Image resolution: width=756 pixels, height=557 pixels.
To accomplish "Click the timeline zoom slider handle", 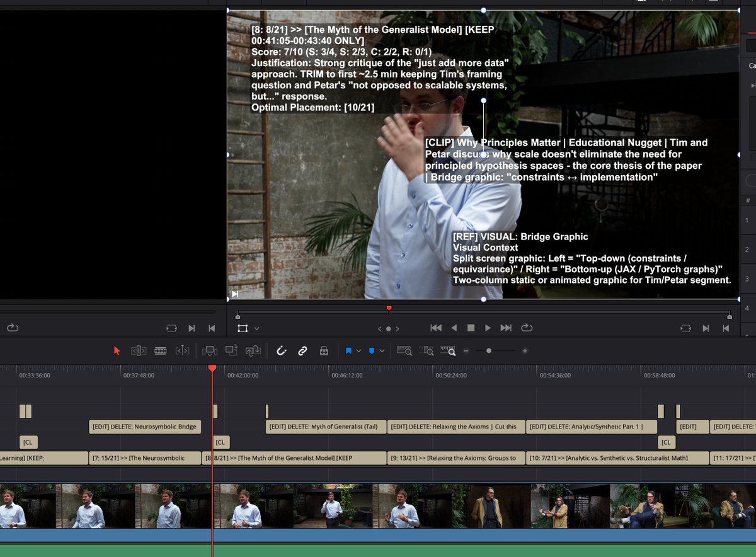I will click(x=489, y=351).
